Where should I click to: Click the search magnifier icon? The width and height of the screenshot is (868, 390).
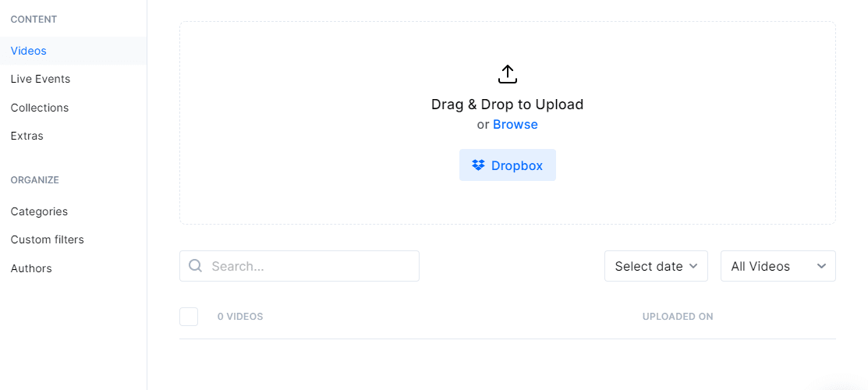pyautogui.click(x=196, y=266)
